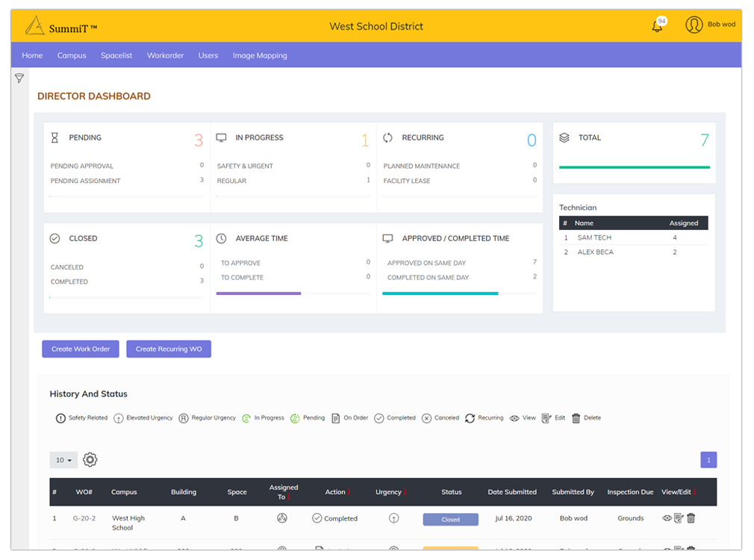Click the Create Work Order button
Image resolution: width=754 pixels, height=560 pixels.
pyautogui.click(x=81, y=349)
